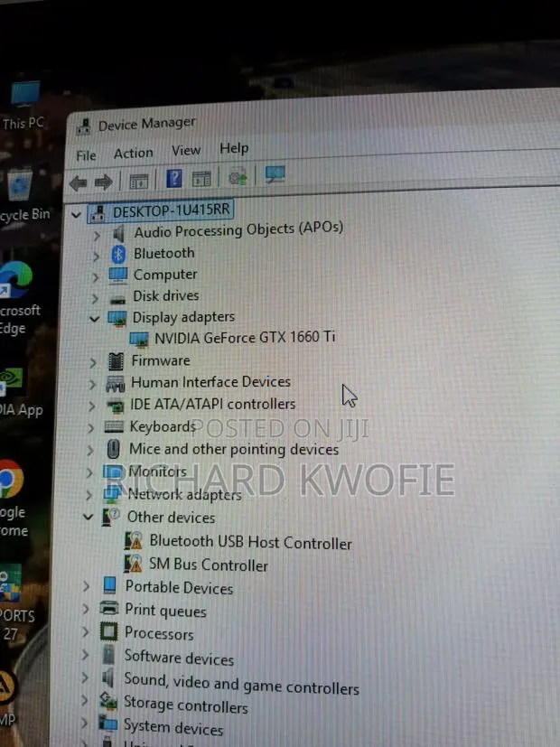The height and width of the screenshot is (747, 560).
Task: Expand the Bluetooth category
Action: tap(96, 257)
